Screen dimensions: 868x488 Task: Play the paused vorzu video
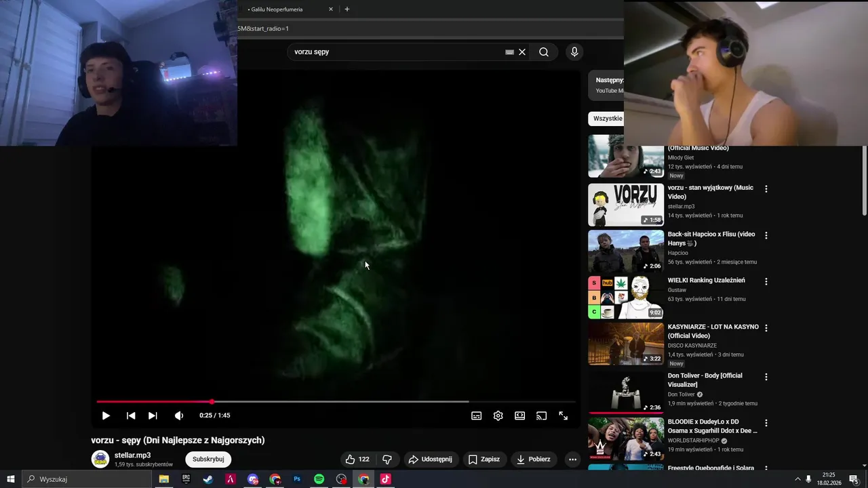[x=106, y=415]
